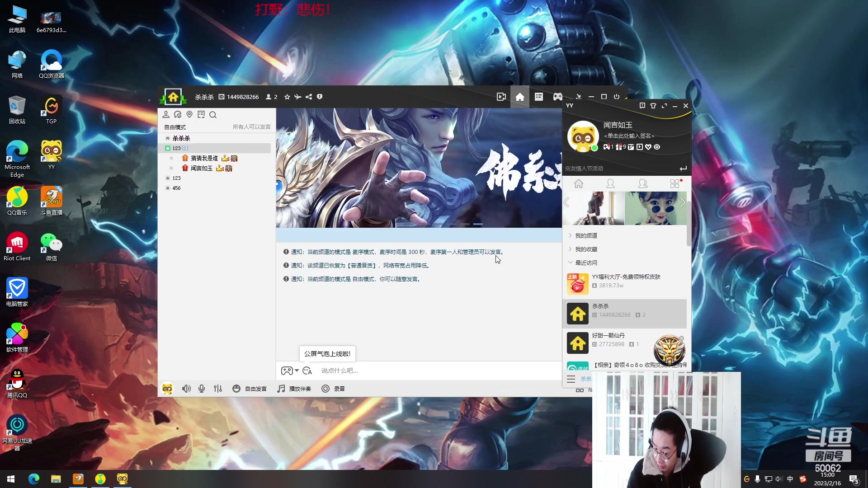Open File Explorer from taskbar

pos(56,479)
